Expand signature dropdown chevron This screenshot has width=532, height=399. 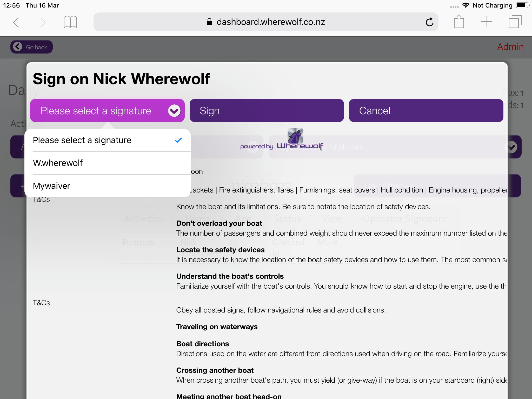[174, 111]
